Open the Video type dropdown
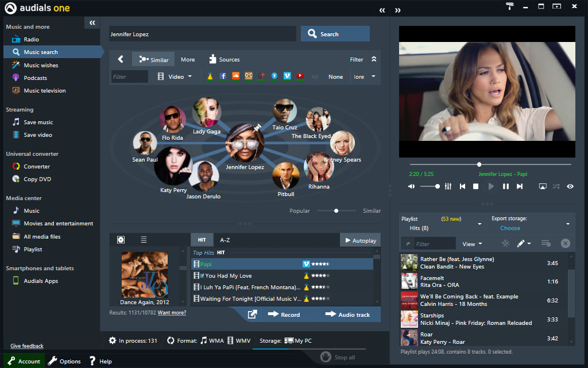Screen dimensions: 588x368 (x=176, y=76)
